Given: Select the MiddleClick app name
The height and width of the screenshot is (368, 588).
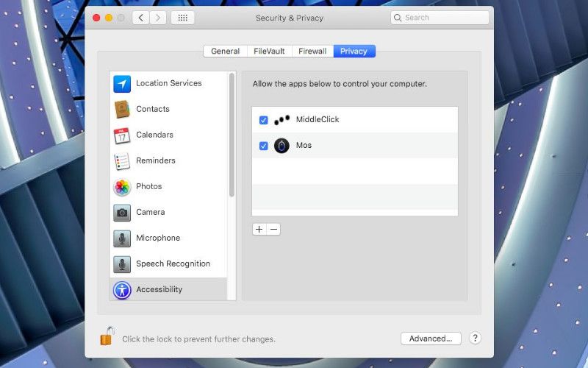Looking at the screenshot, I should (318, 119).
